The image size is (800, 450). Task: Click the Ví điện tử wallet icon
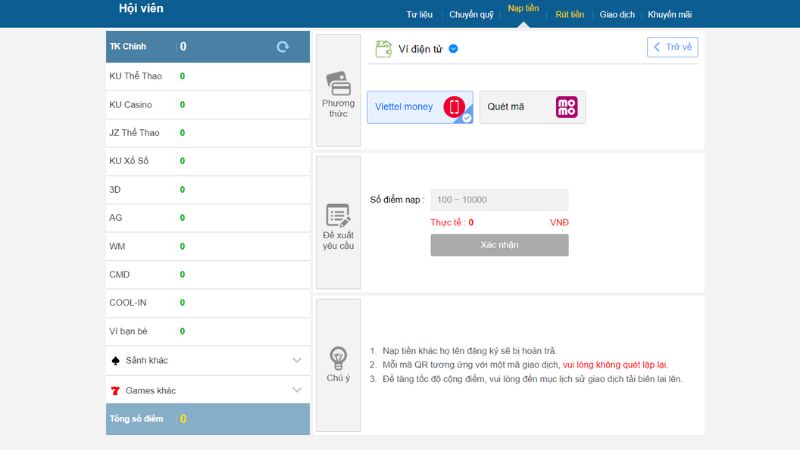pos(383,48)
